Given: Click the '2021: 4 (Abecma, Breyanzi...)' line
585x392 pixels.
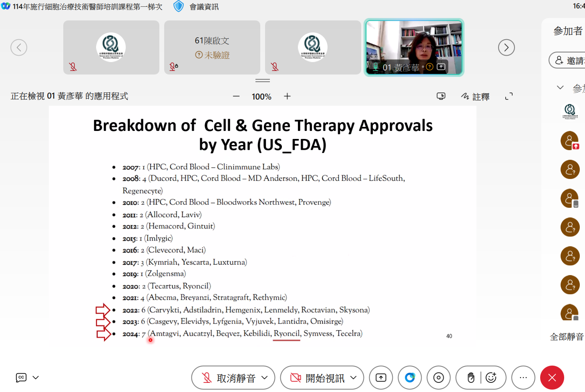Looking at the screenshot, I should coord(205,298).
